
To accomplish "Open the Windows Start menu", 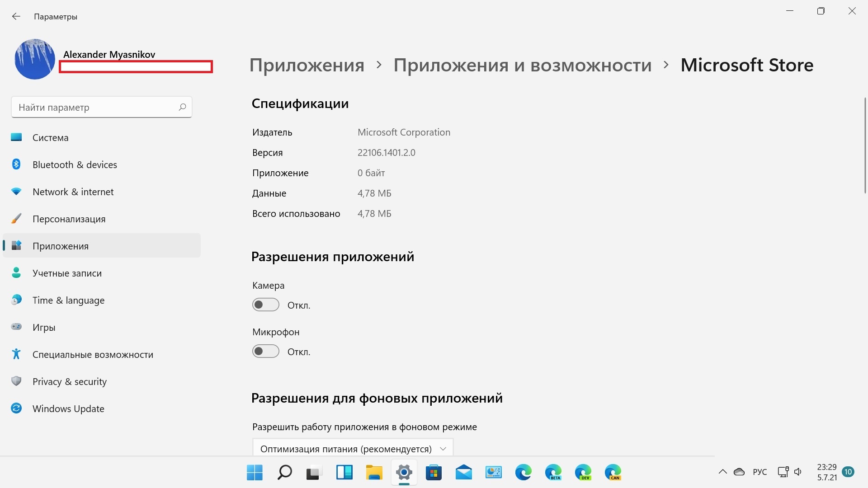I will pos(255,473).
